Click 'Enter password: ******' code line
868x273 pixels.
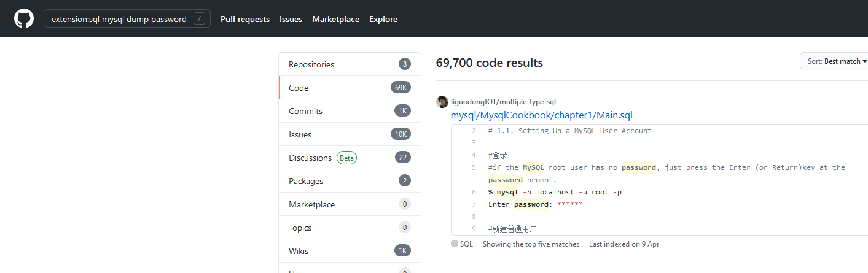point(535,204)
